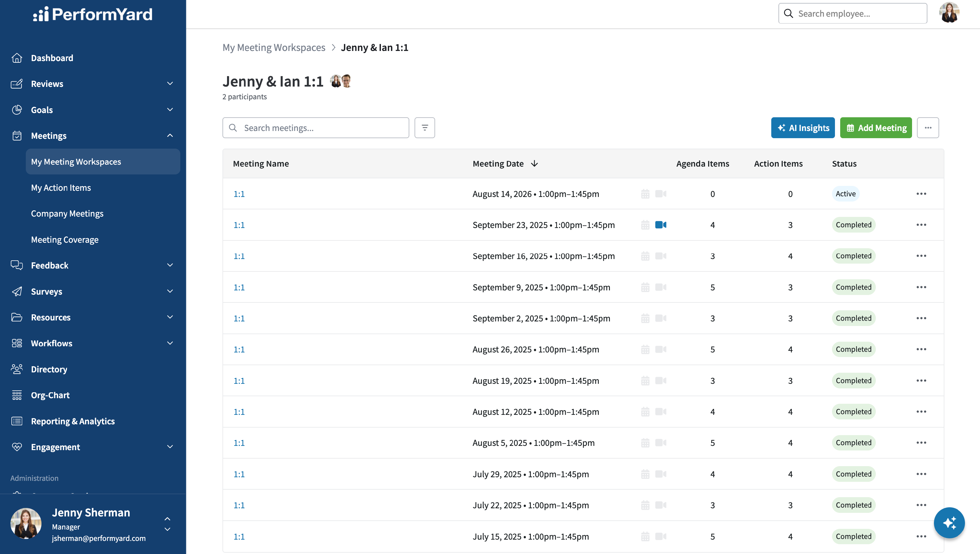The image size is (980, 554).
Task: Click the Resources folder icon
Action: point(17,317)
